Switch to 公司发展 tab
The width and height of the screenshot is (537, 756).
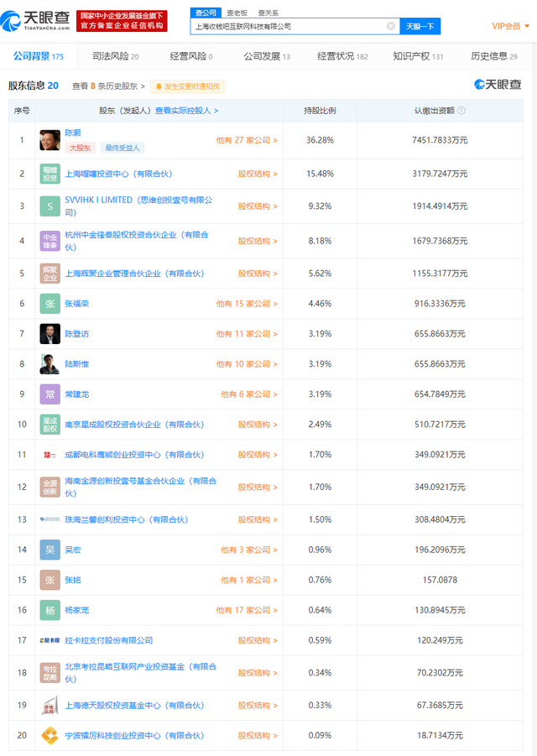(267, 56)
